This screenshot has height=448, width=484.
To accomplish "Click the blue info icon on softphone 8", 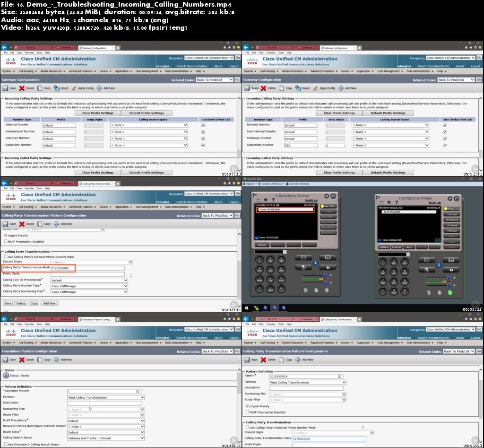I will pos(439,265).
